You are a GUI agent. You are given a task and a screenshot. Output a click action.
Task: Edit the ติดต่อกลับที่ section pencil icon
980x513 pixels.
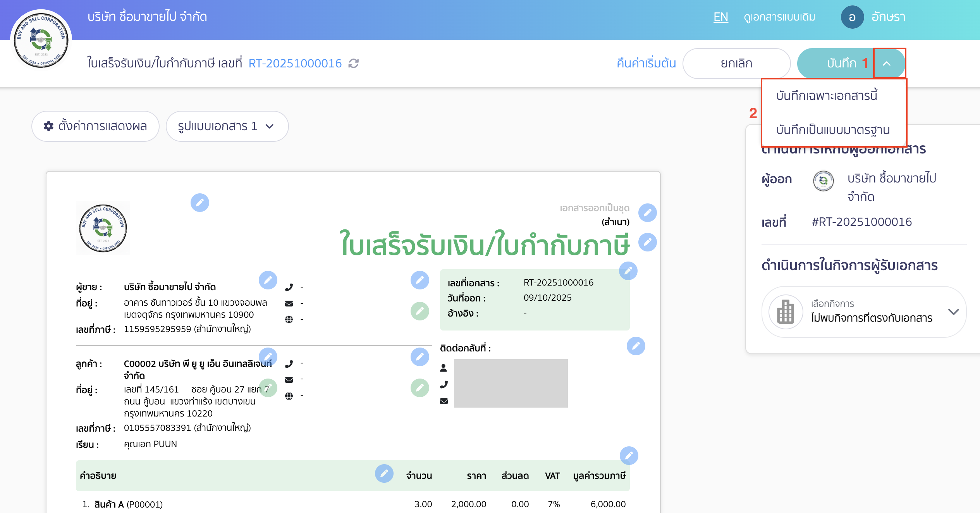coord(636,347)
